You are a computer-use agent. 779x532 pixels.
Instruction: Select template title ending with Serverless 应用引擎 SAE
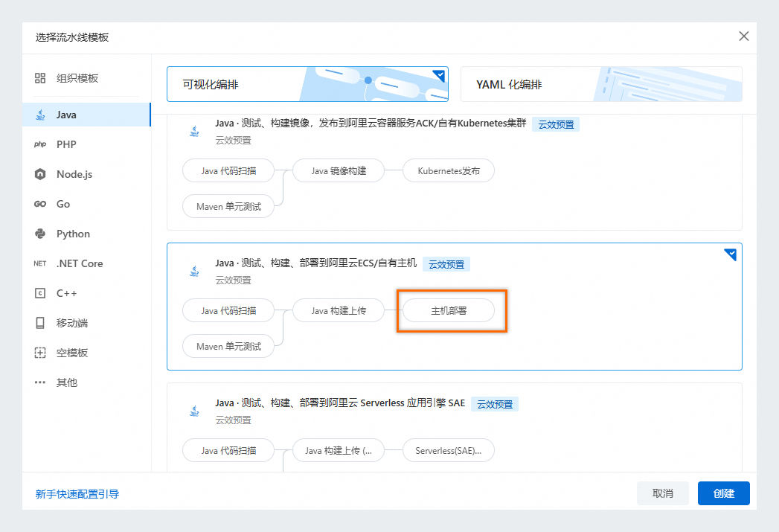coord(340,403)
